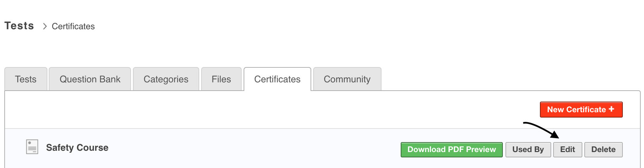Click the Tests breadcrumb heading

coord(19,26)
